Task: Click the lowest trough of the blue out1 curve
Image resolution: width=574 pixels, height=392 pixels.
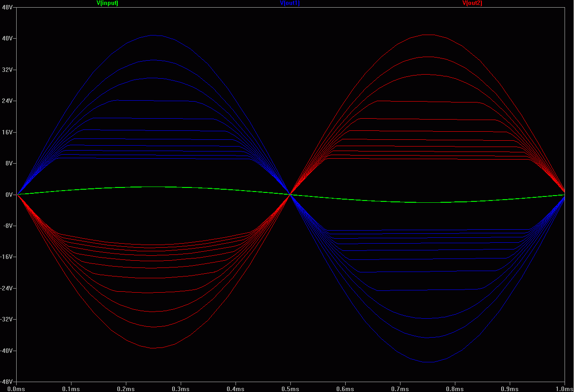Action: (x=427, y=362)
